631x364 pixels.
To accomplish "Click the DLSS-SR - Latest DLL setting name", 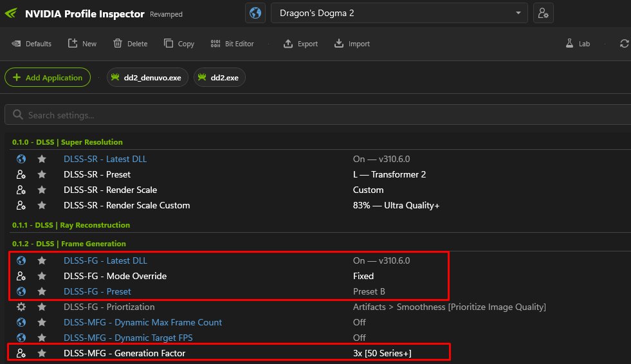I will click(105, 159).
